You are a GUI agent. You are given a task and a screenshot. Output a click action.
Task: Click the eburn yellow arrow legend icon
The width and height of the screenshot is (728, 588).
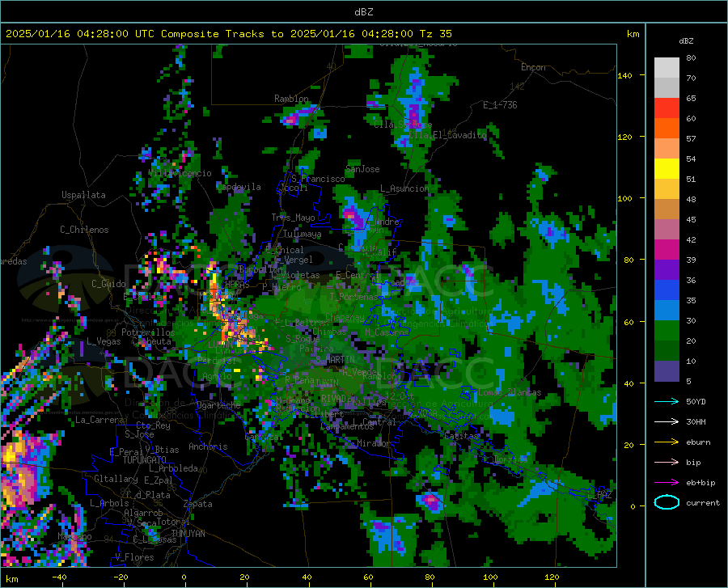pos(667,442)
